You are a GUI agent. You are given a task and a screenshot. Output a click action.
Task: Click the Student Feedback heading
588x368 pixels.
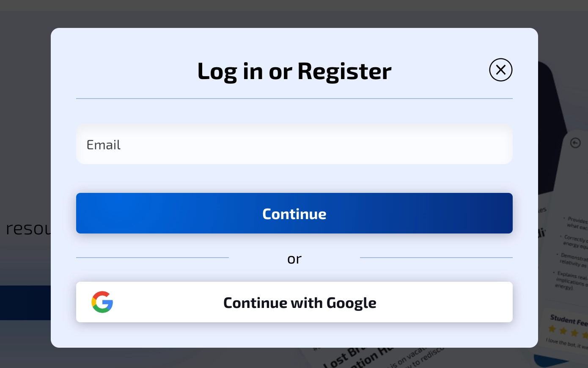click(x=569, y=320)
